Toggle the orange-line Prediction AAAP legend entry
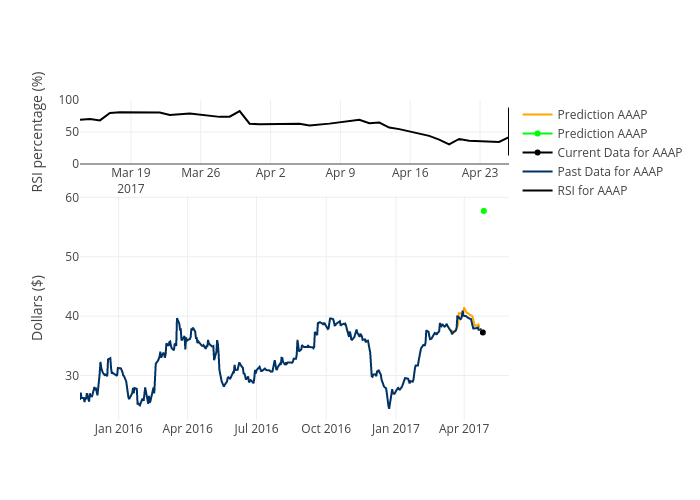This screenshot has height=500, width=700. pyautogui.click(x=601, y=114)
